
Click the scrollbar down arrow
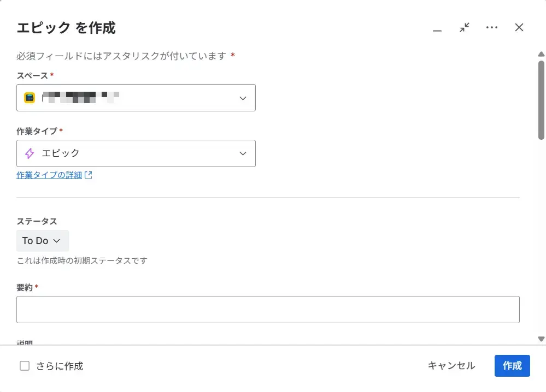tap(541, 337)
